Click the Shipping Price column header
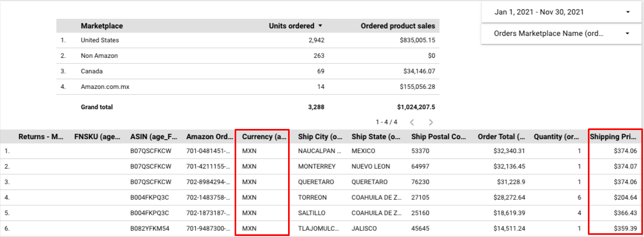The image size is (644, 237). coord(614,137)
